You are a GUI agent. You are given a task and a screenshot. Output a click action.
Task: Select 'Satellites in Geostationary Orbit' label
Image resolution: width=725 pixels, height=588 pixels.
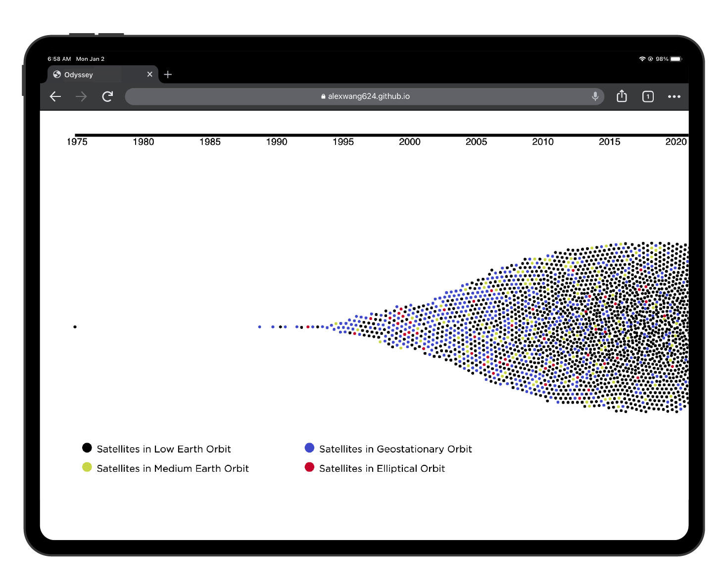tap(395, 449)
